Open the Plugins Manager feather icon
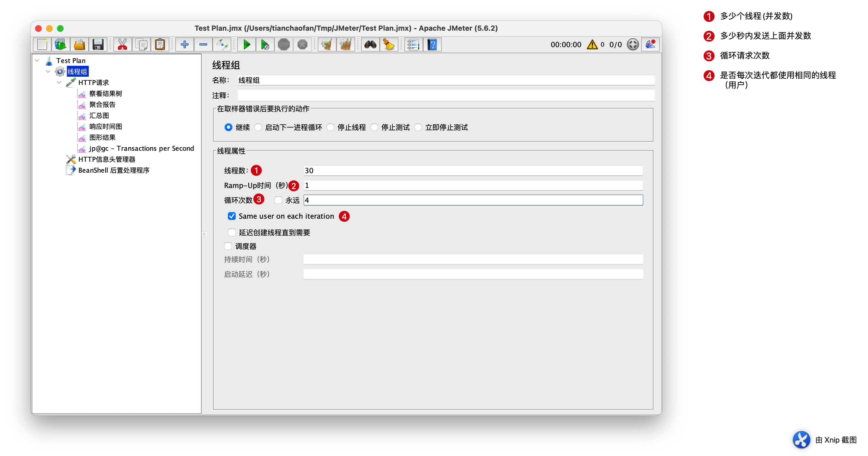Screen dimensions: 868x456 click(650, 44)
